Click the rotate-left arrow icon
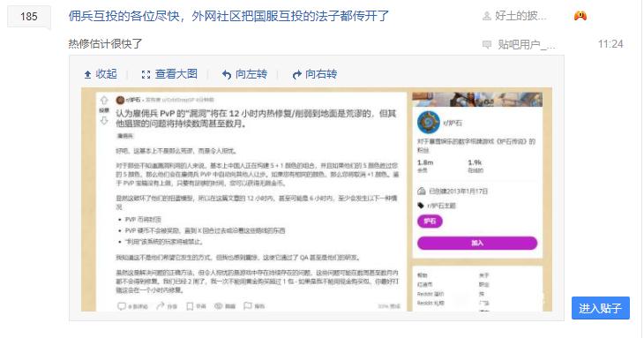 click(227, 74)
